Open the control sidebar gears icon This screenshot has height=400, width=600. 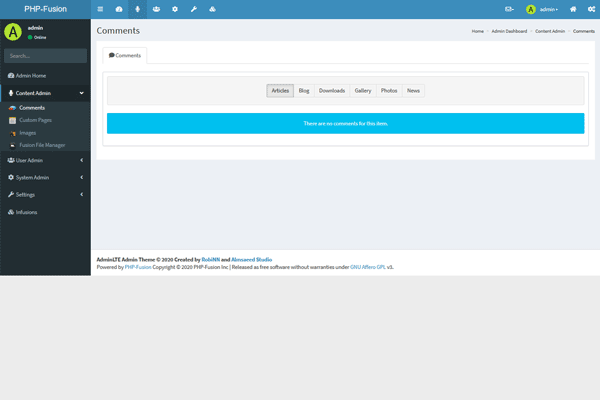[592, 9]
